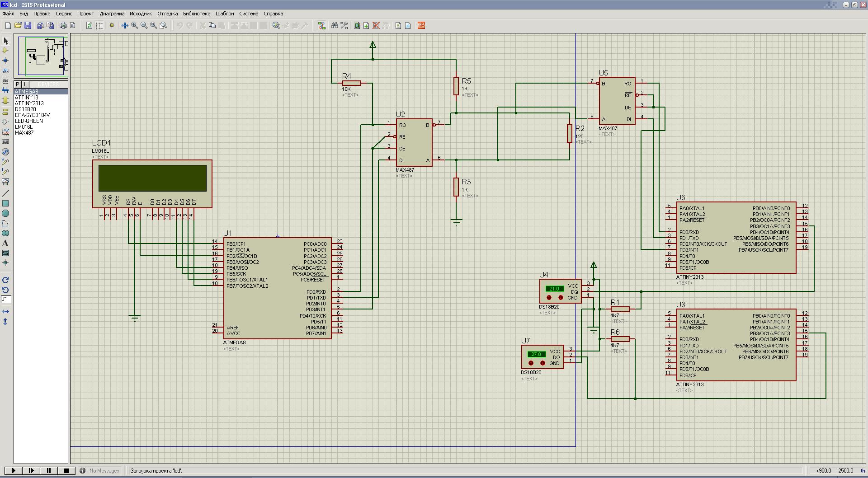The width and height of the screenshot is (868, 478).
Task: Toggle the wire auto-router
Action: [x=322, y=26]
